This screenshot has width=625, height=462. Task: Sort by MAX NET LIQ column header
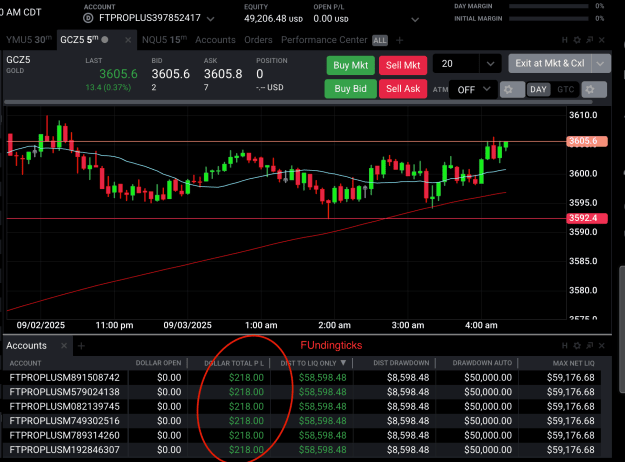tap(573, 363)
